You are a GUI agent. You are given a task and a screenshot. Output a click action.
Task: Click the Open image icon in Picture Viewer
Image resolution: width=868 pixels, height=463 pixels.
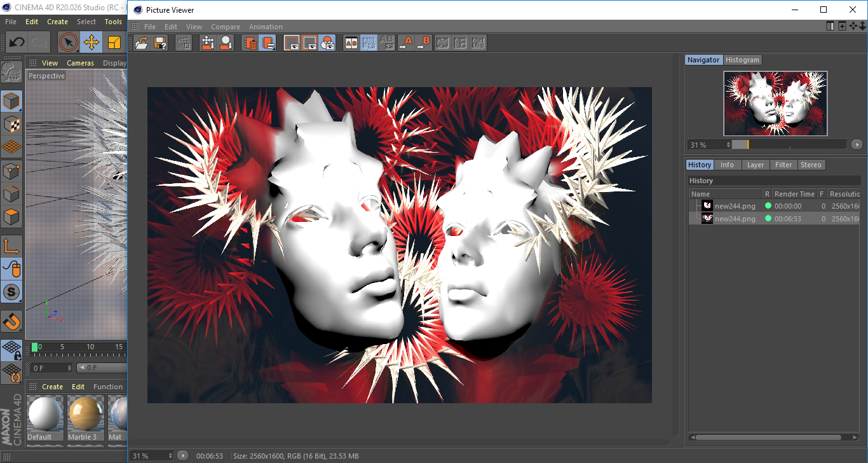pos(142,43)
